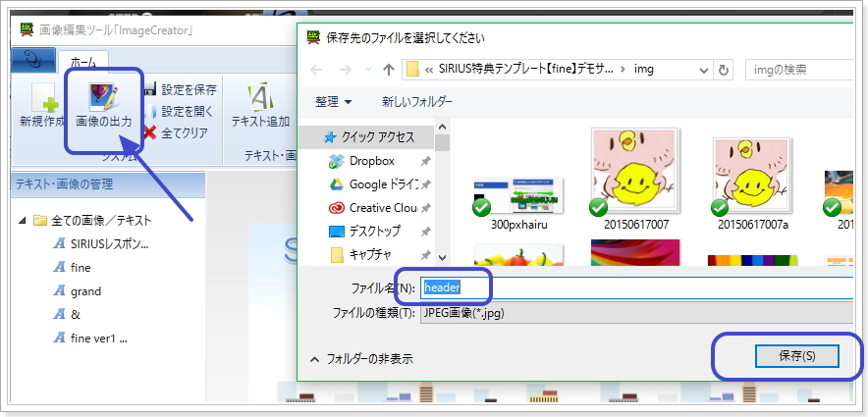This screenshot has height=417, width=868.
Task: Click the navigation pane scroll up arrow
Action: [442, 127]
